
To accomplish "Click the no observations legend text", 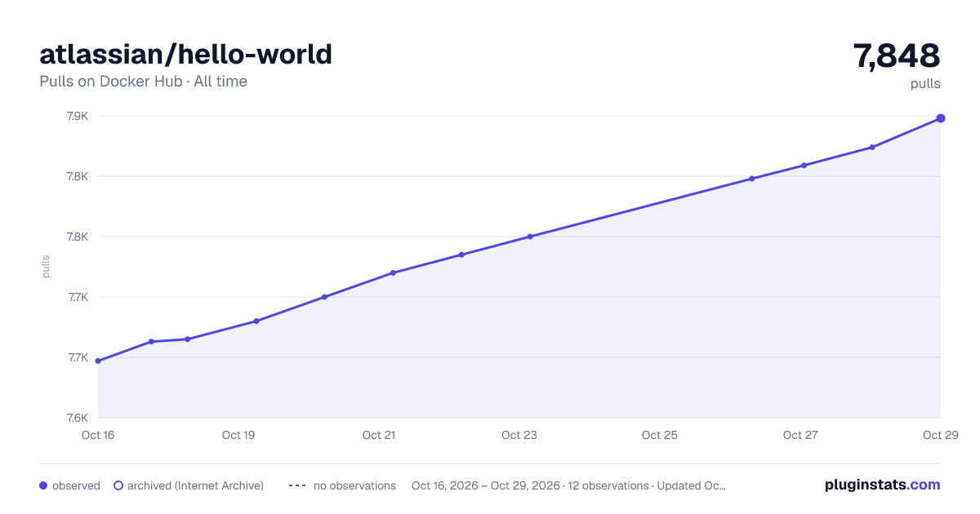I will [354, 485].
